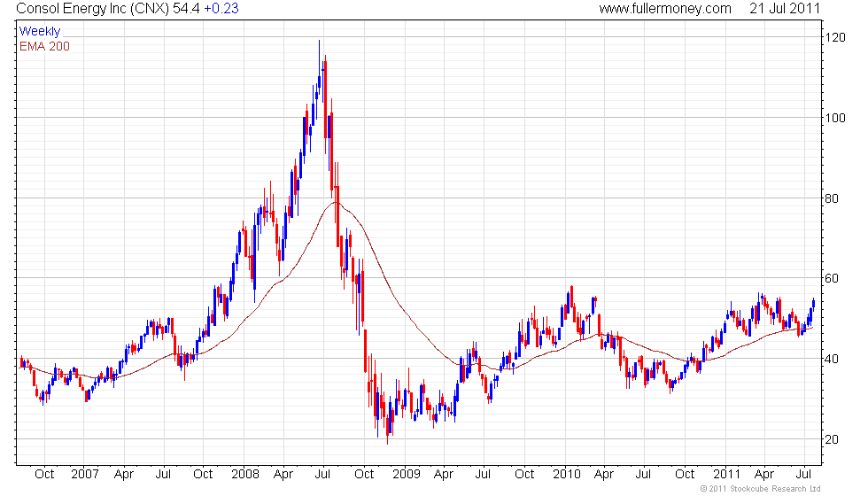Screen dimensions: 868x496
Task: Click the price change "+0.23"
Action: (x=221, y=8)
